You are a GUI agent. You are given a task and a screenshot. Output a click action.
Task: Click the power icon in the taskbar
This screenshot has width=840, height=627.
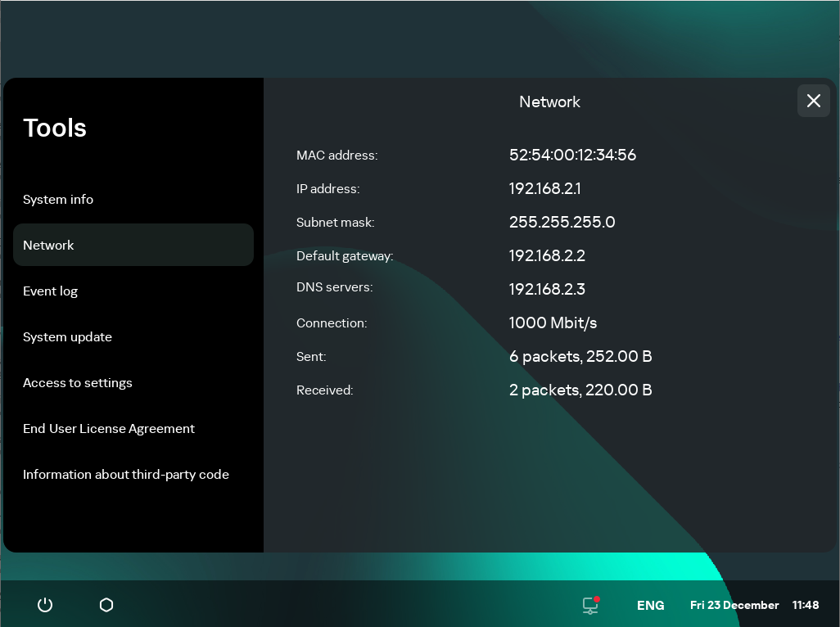pos(44,605)
